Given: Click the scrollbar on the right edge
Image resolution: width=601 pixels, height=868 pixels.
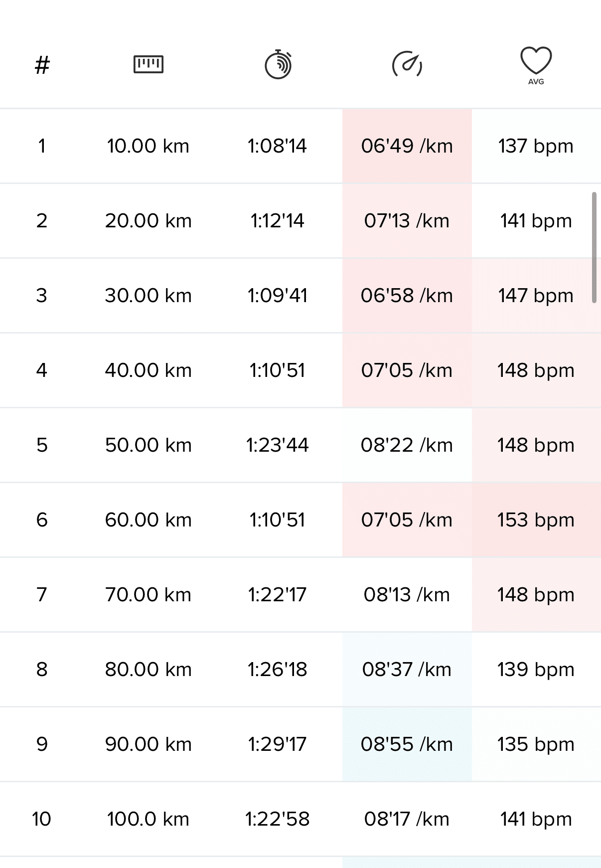Looking at the screenshot, I should (x=594, y=247).
